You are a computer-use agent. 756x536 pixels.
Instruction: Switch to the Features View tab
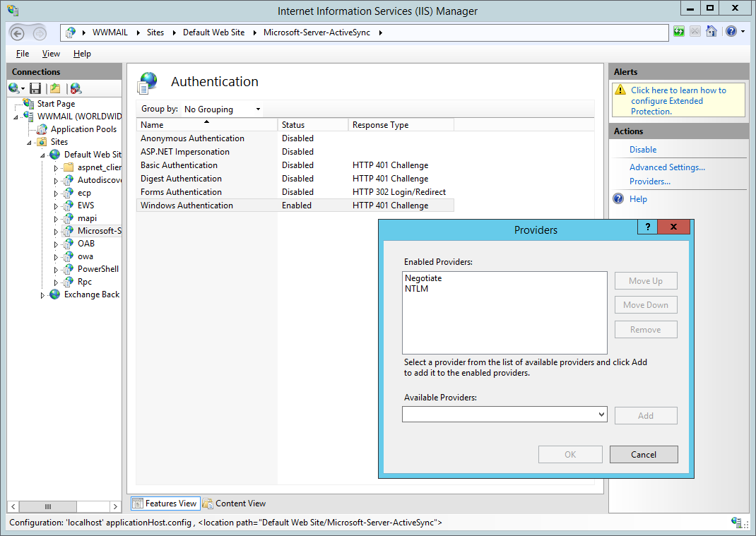(165, 504)
